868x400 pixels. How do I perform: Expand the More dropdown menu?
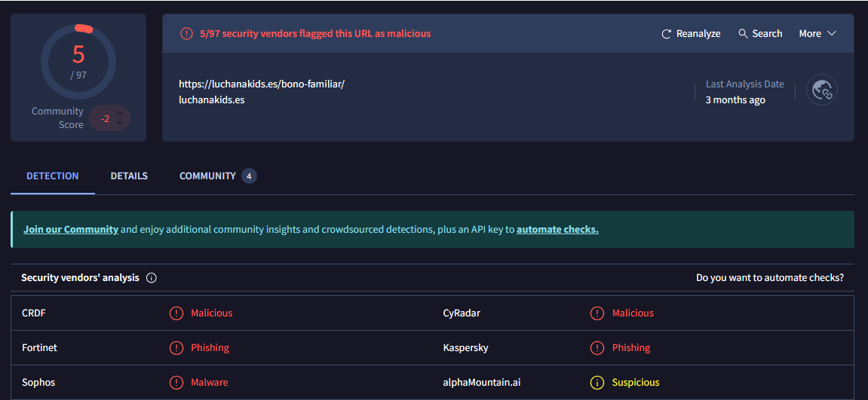point(817,34)
